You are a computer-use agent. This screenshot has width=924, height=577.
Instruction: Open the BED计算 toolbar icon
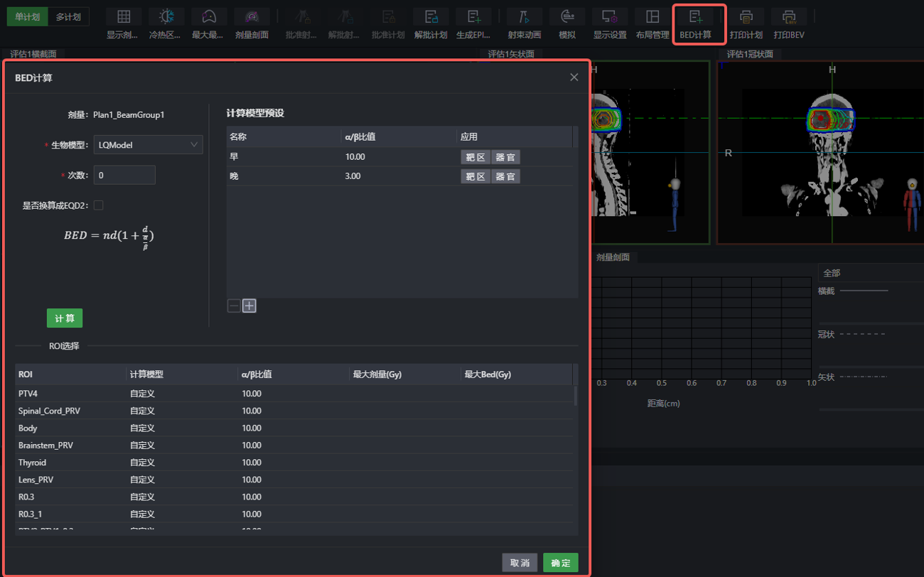(696, 17)
